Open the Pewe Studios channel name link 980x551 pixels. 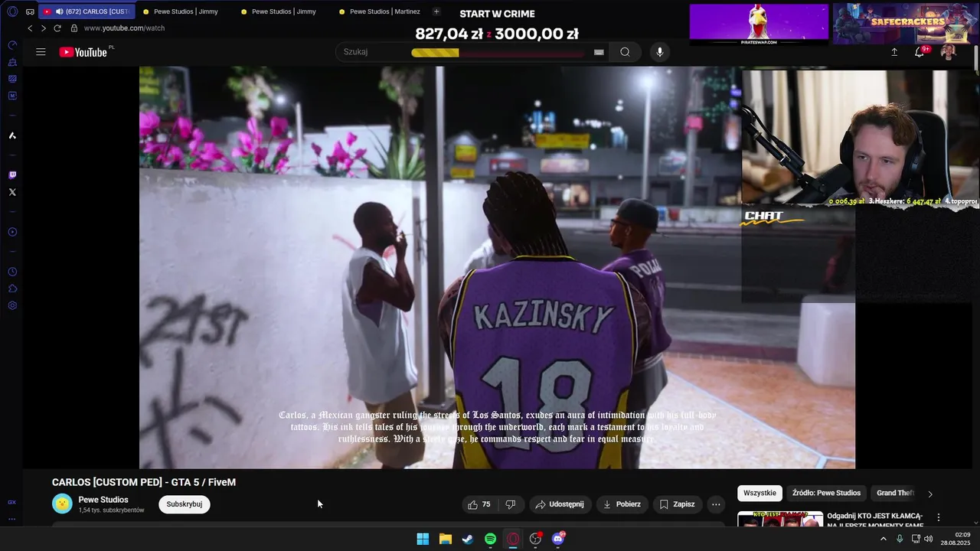tap(103, 500)
